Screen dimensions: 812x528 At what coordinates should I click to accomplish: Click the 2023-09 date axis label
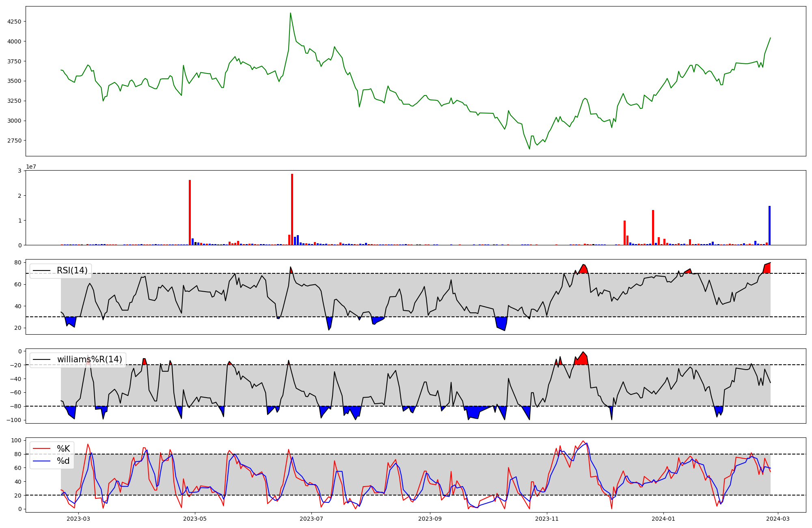(430, 518)
